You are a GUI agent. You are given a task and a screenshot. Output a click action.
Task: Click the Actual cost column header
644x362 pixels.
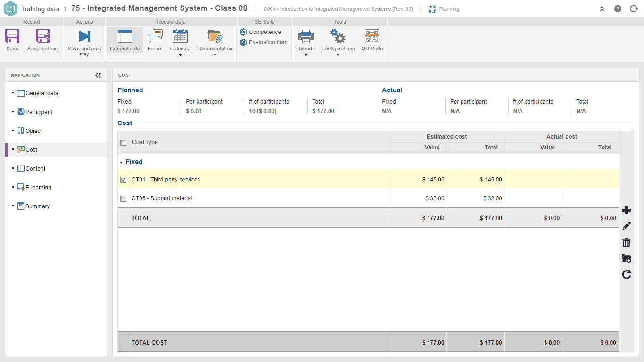click(x=561, y=137)
